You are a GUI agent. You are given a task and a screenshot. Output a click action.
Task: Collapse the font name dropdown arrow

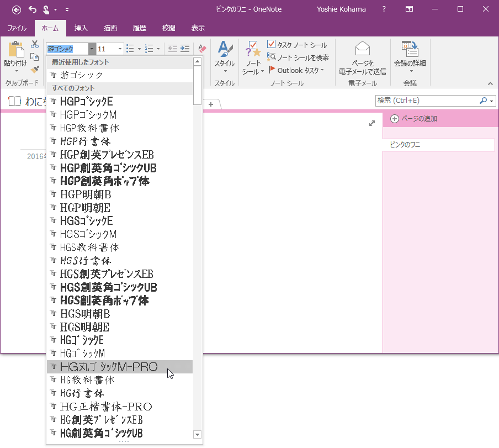coord(92,49)
